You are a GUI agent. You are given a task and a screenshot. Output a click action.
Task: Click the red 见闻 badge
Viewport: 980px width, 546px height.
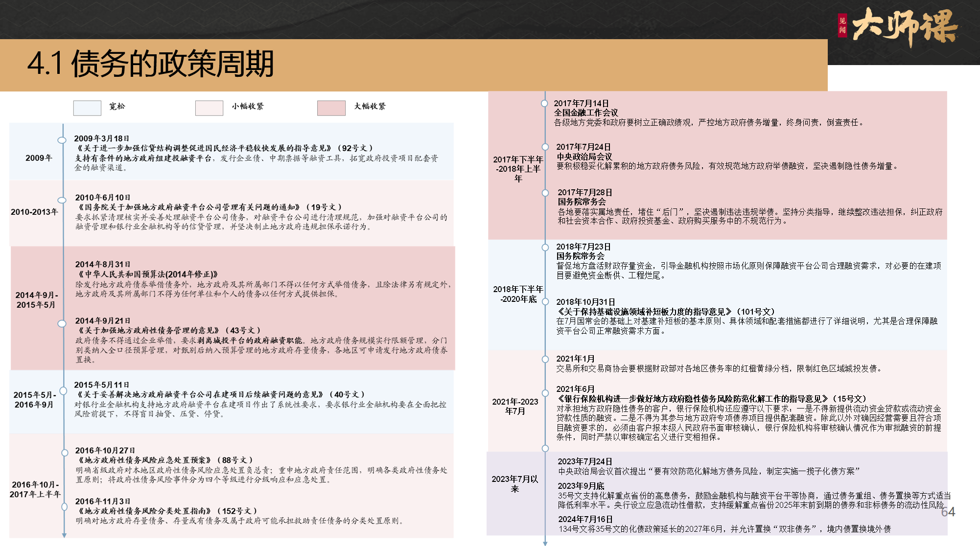pyautogui.click(x=842, y=25)
